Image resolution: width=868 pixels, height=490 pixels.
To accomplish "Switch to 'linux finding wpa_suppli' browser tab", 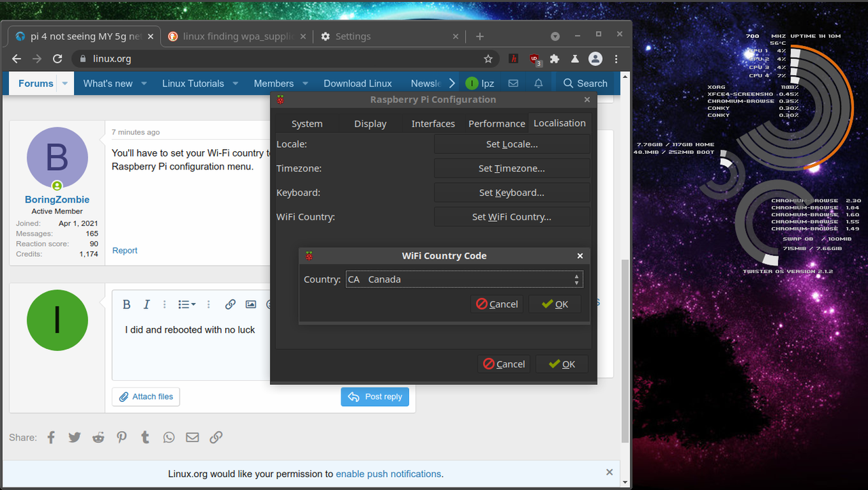I will point(237,37).
